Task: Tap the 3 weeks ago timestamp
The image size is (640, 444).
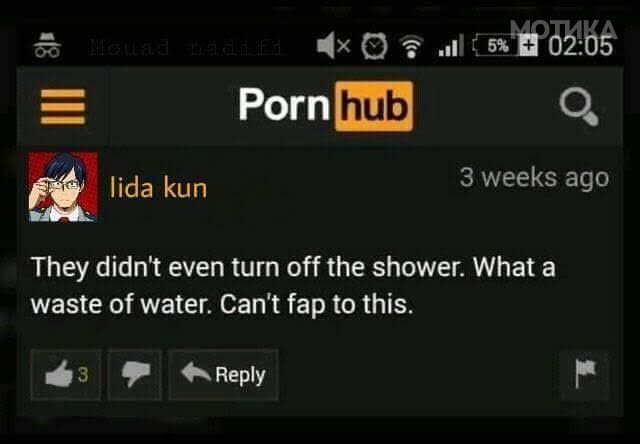Action: click(534, 178)
